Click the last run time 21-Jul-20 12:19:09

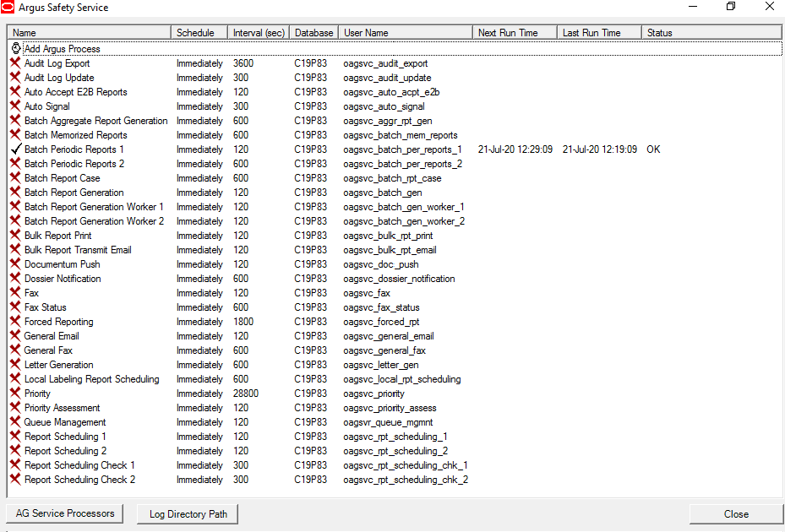click(x=600, y=149)
